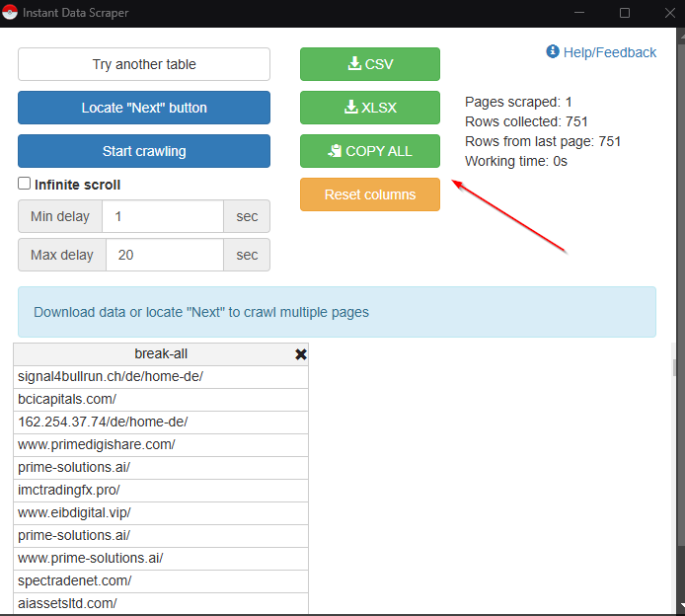Select the www.eibdigital.vip/ cell

click(161, 513)
